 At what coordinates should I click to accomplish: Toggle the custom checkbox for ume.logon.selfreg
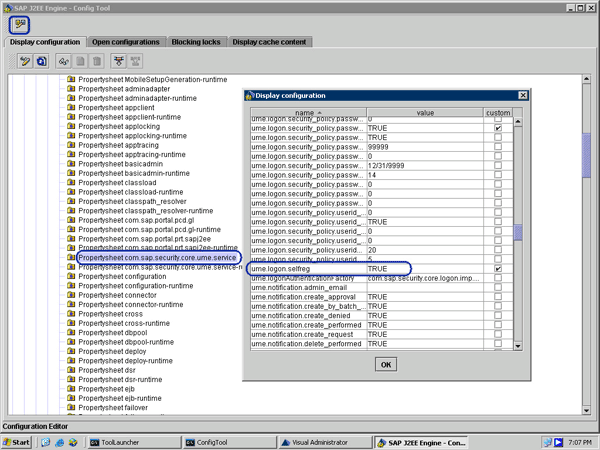tap(498, 269)
